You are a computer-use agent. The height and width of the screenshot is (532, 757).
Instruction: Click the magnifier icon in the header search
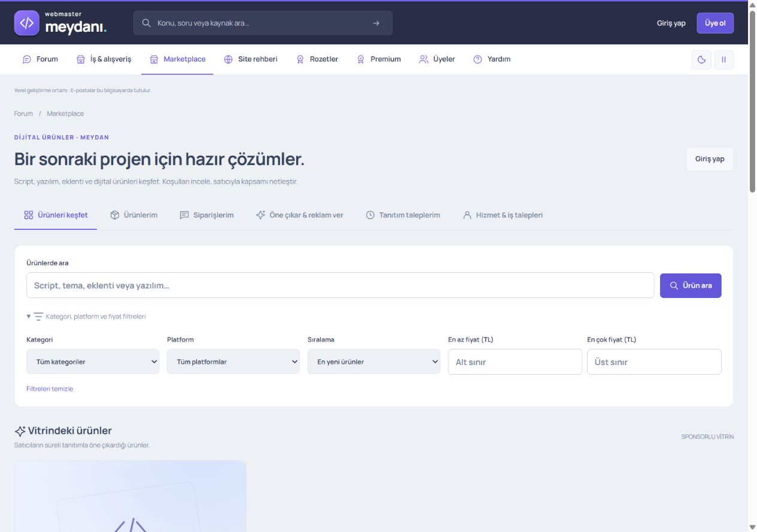point(147,23)
